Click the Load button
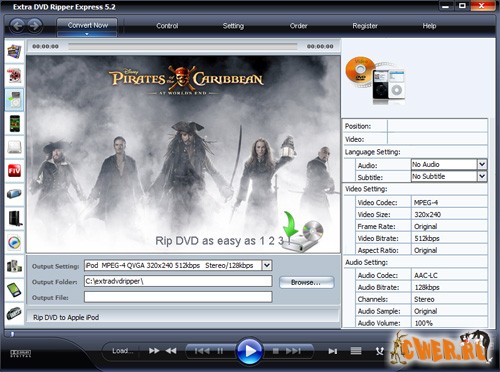500x372 pixels. 123,351
